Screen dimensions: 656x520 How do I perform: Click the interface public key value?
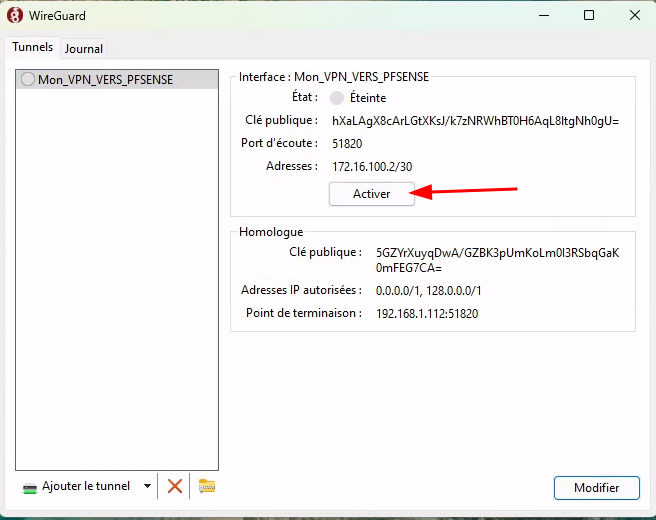pos(475,120)
